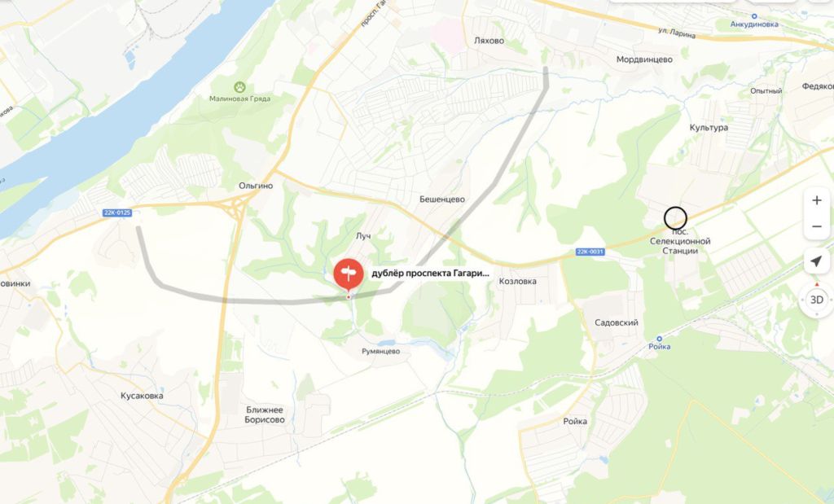This screenshot has width=834, height=504.
Task: Open the дублёр проспекта Гагарина label
Action: pyautogui.click(x=430, y=274)
